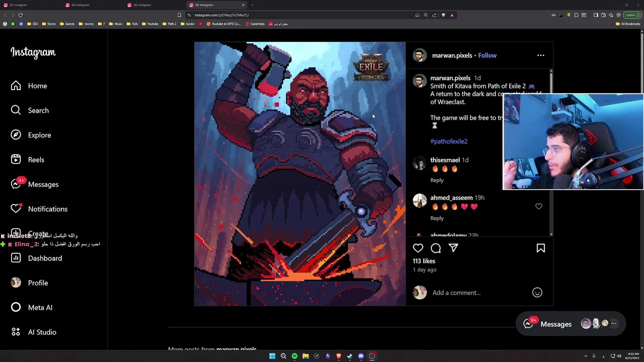Close the active Instagram tab
The height and width of the screenshot is (362, 644).
[x=243, y=5]
